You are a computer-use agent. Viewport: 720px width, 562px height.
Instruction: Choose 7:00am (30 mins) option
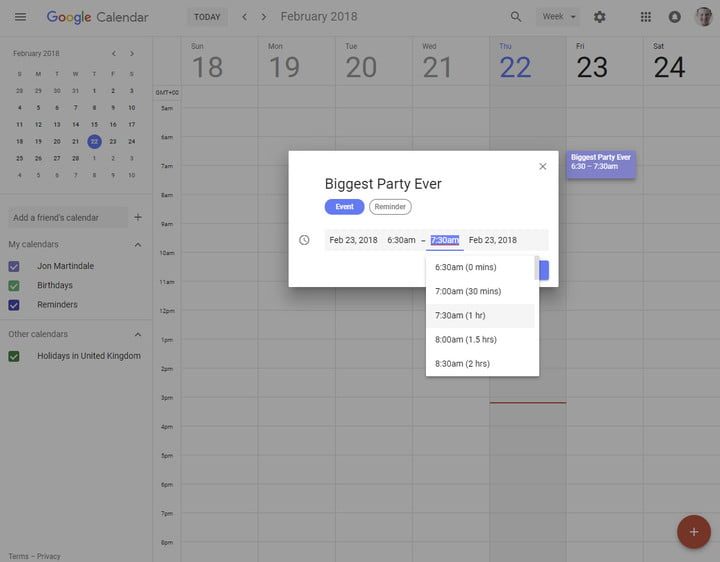[x=468, y=291]
